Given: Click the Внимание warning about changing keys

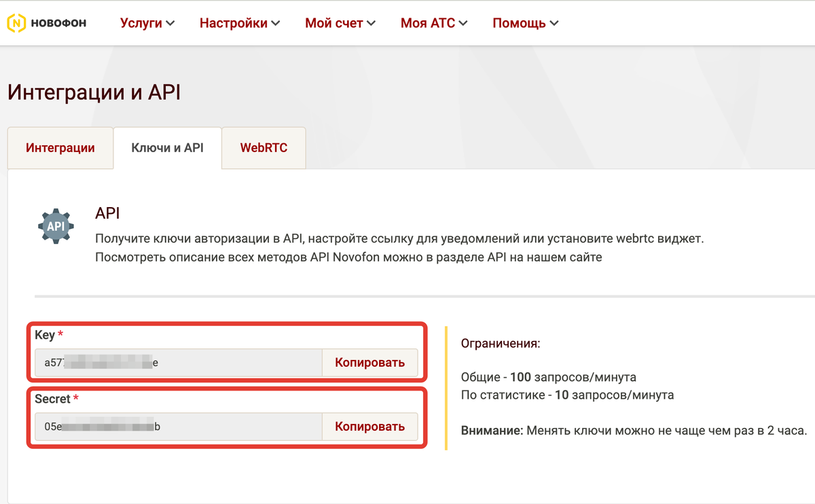Looking at the screenshot, I should pos(634,431).
